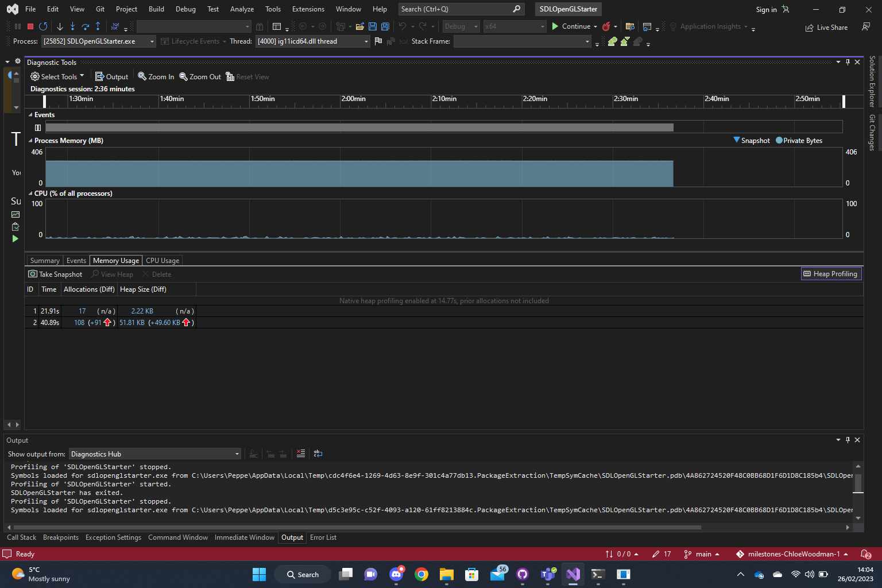Click the Save All icon in the toolbar
The width and height of the screenshot is (882, 588).
click(x=384, y=26)
